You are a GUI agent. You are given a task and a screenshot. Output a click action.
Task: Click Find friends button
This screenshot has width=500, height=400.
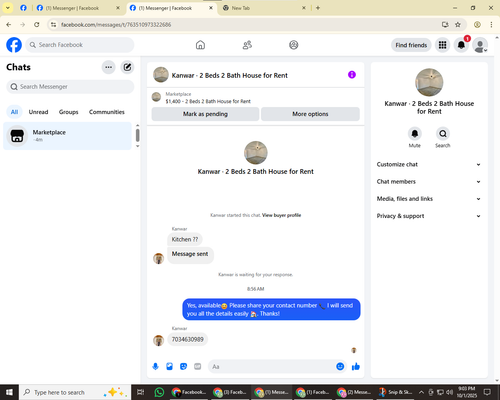tap(411, 45)
